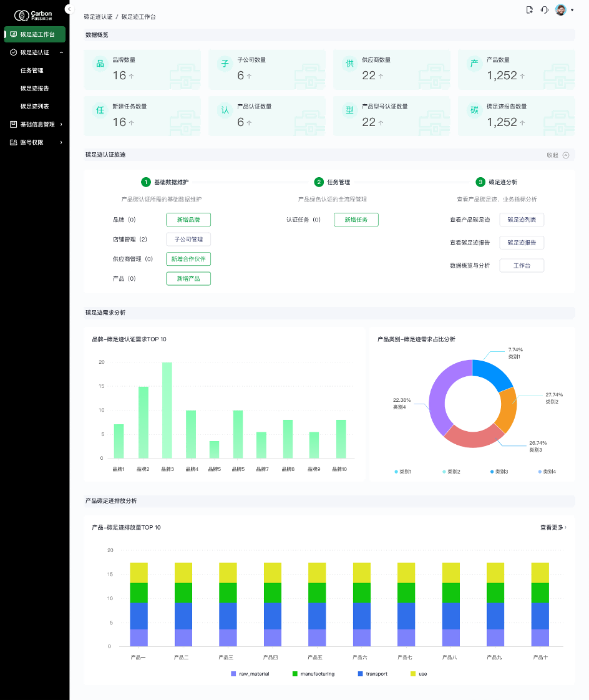The image size is (589, 700).
Task: Click the up arrow beside 产品数量 value
Action: coord(522,76)
